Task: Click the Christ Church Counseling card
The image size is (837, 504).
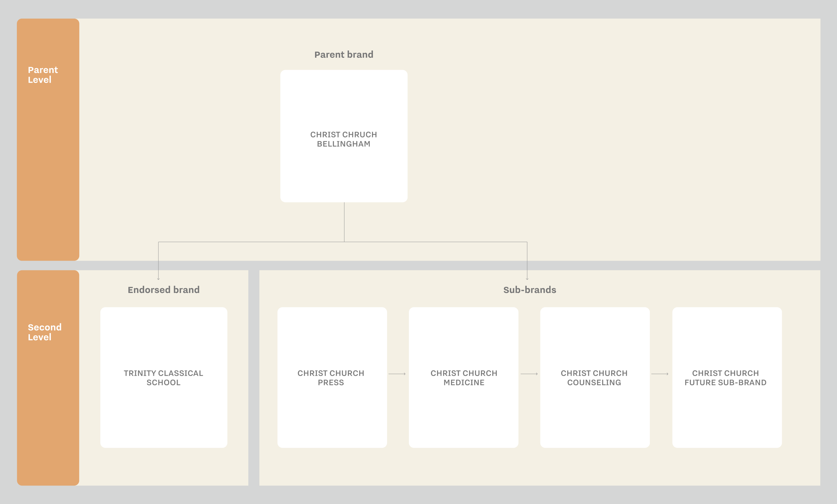Action: 595,377
